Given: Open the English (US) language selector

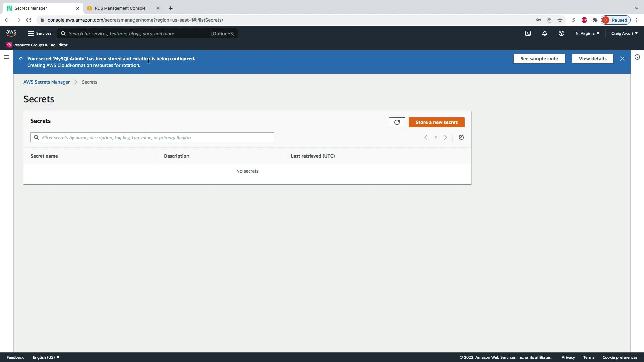Looking at the screenshot, I should click(x=46, y=357).
